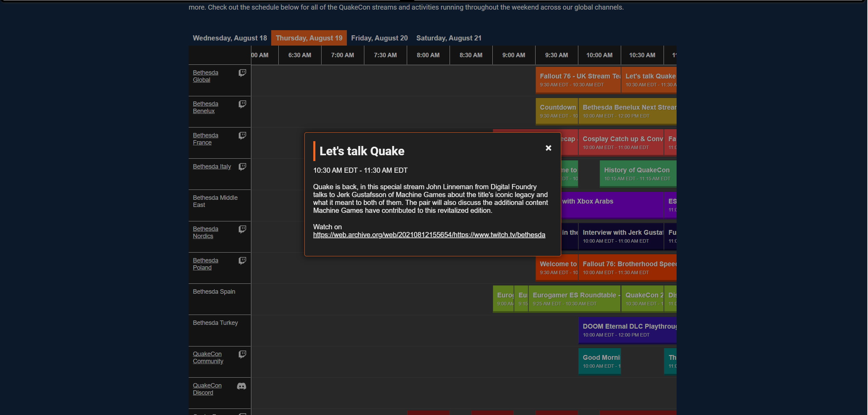Click the 8:00 AM time column header

point(428,55)
